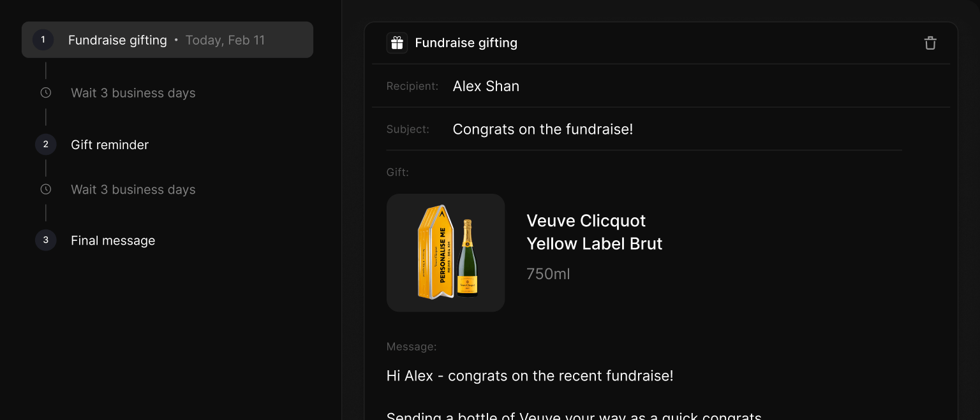
Task: Select the Veuve Clicquot bottle thumbnail
Action: point(445,252)
